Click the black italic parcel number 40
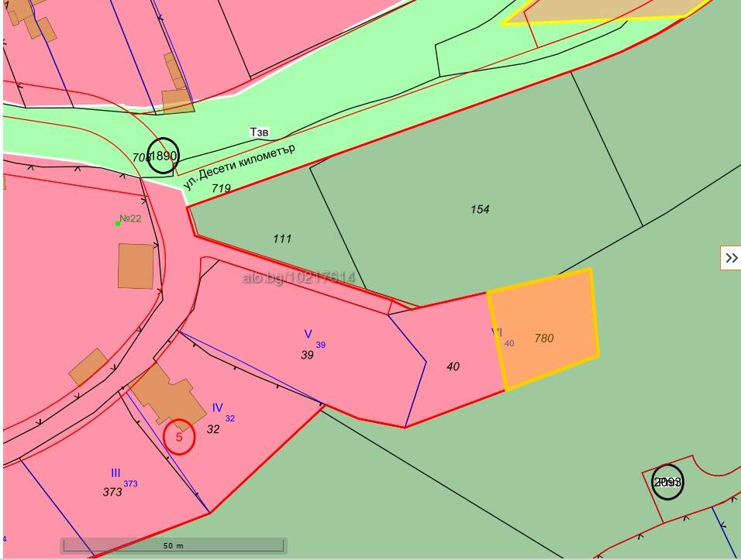 point(453,366)
